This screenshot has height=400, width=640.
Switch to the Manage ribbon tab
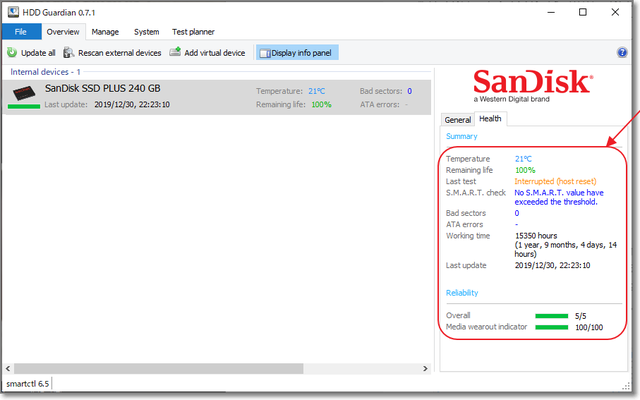tap(105, 32)
